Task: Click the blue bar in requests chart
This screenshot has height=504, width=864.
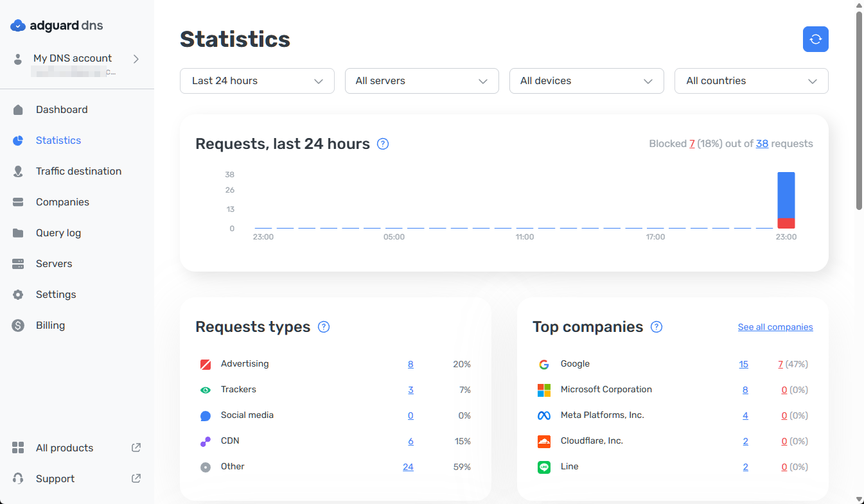Action: 786,195
